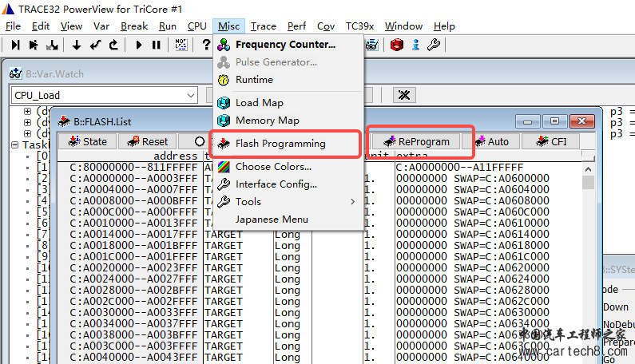
Task: Click the blue info figure toolbar icon
Action: 416,45
